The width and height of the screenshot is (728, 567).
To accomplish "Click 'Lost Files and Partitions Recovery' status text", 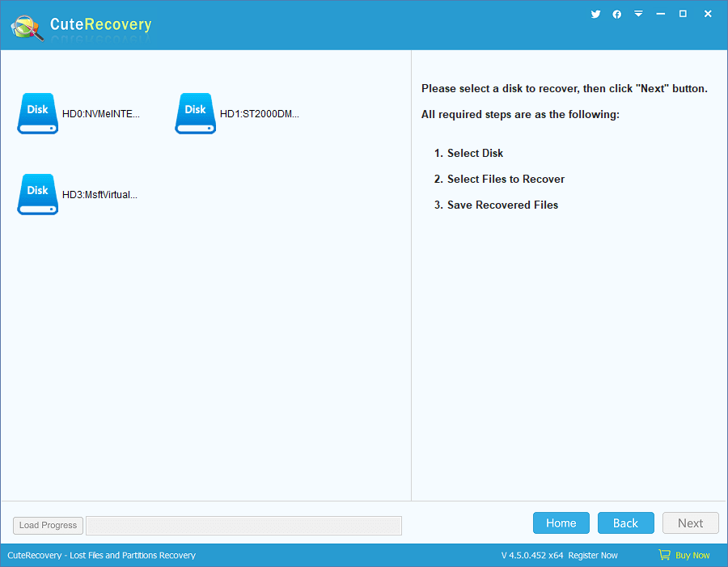I will pyautogui.click(x=133, y=555).
